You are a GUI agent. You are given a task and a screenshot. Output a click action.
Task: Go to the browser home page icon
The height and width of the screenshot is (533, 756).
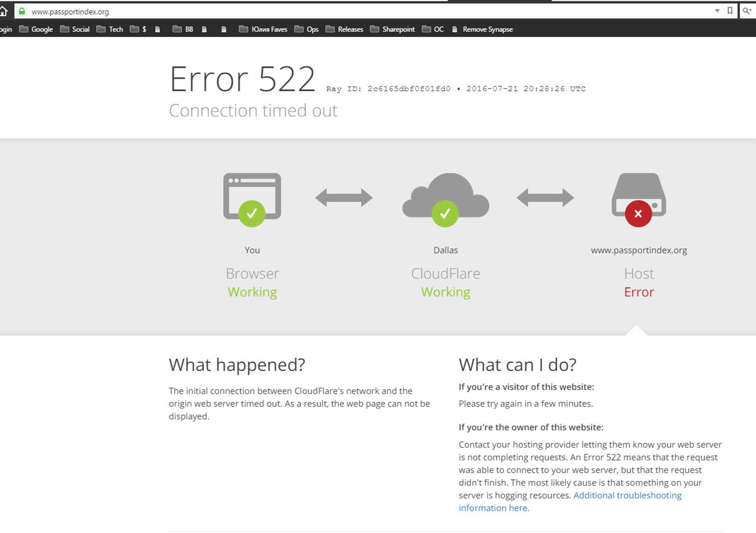pyautogui.click(x=3, y=11)
